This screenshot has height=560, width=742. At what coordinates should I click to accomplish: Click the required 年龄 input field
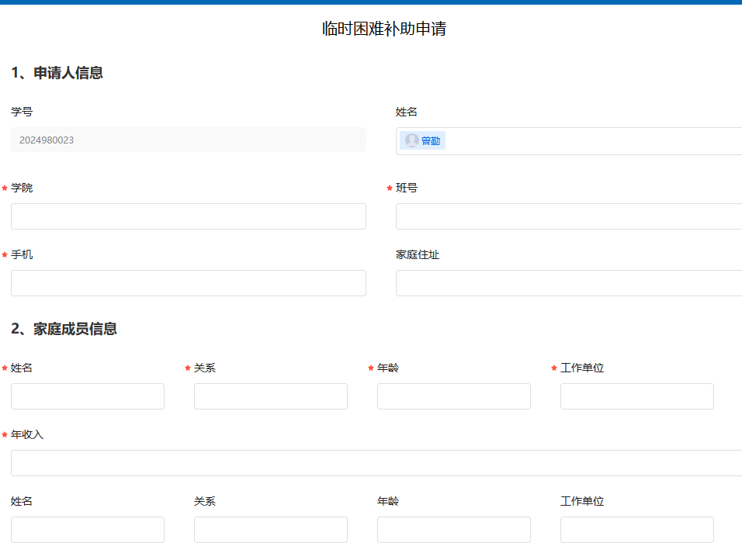click(x=454, y=396)
